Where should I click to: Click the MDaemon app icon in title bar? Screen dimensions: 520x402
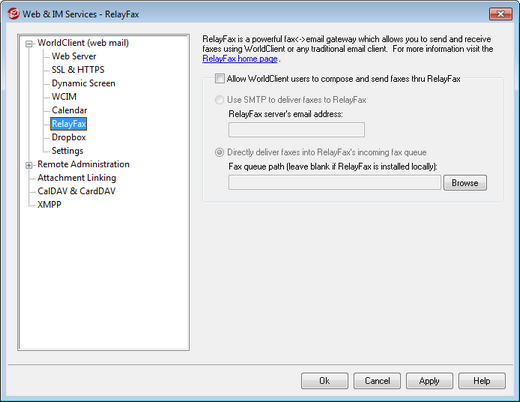tap(13, 14)
